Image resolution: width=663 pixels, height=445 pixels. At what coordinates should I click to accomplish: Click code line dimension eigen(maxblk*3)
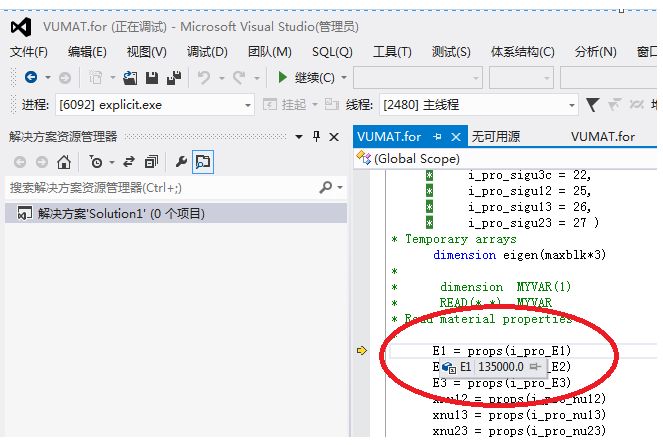tap(519, 255)
